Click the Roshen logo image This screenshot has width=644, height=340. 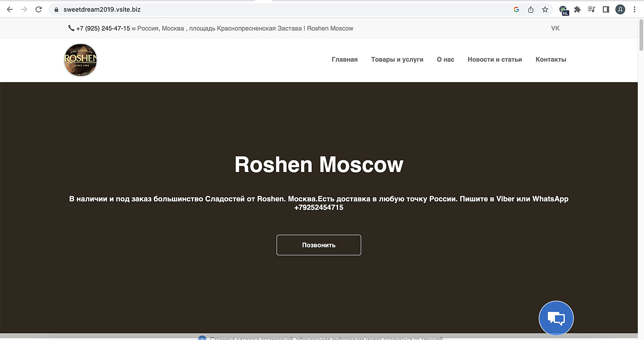[80, 60]
